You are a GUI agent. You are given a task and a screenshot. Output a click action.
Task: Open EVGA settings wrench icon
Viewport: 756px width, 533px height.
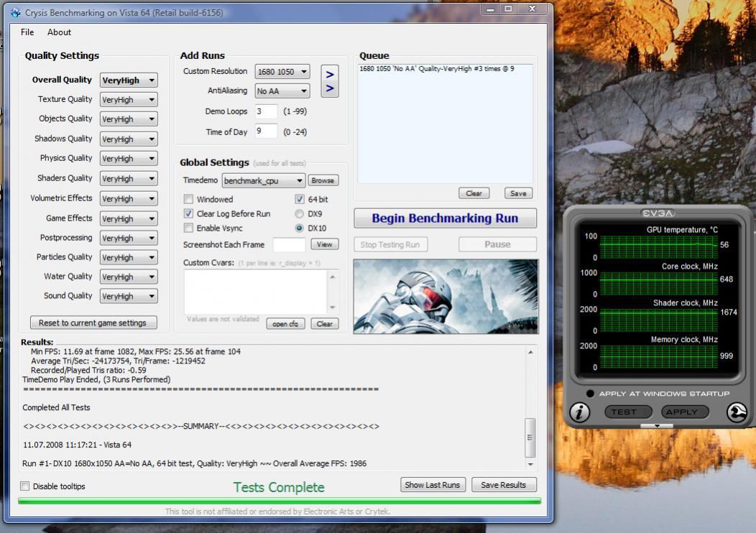(737, 412)
